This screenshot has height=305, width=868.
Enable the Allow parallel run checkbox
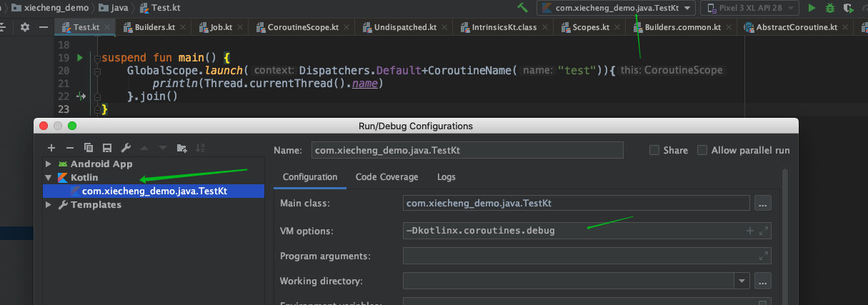coord(702,150)
